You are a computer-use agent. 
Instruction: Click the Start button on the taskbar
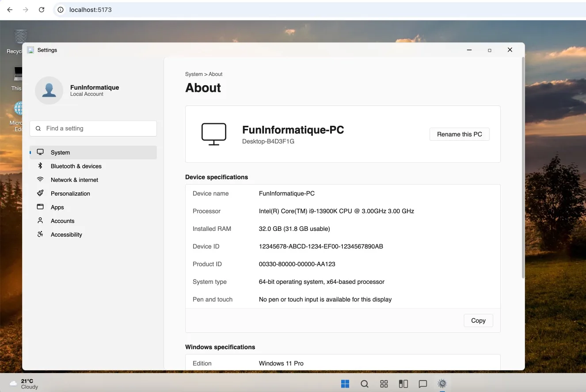[x=345, y=384]
